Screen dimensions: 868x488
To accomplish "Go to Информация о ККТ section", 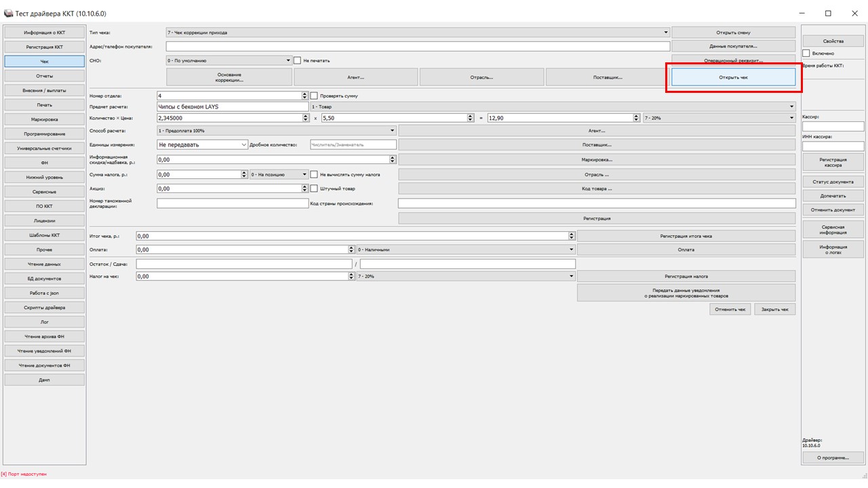I will [x=45, y=33].
